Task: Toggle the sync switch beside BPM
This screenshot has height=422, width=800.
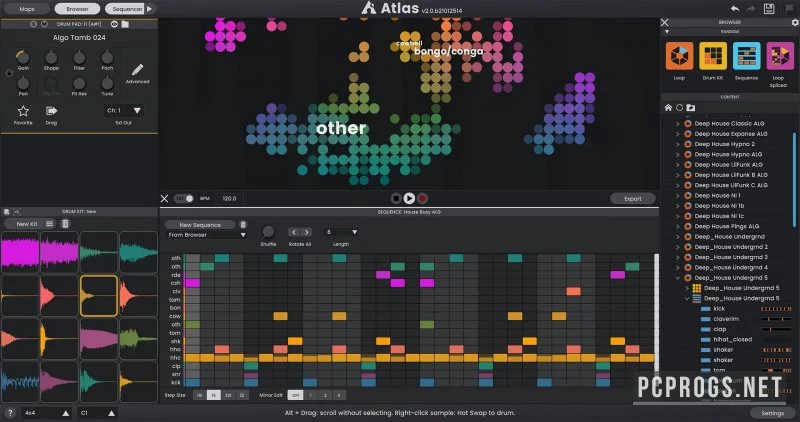Action: pyautogui.click(x=184, y=198)
